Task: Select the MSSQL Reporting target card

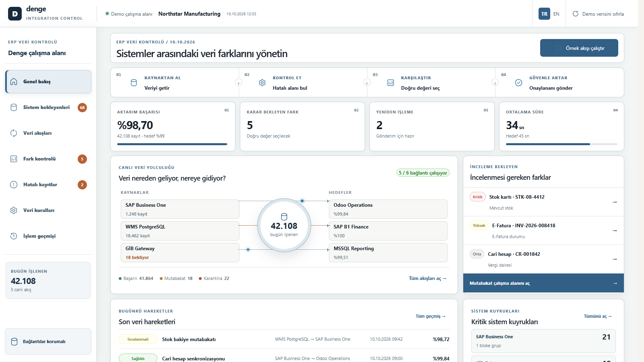Action: coord(388,253)
